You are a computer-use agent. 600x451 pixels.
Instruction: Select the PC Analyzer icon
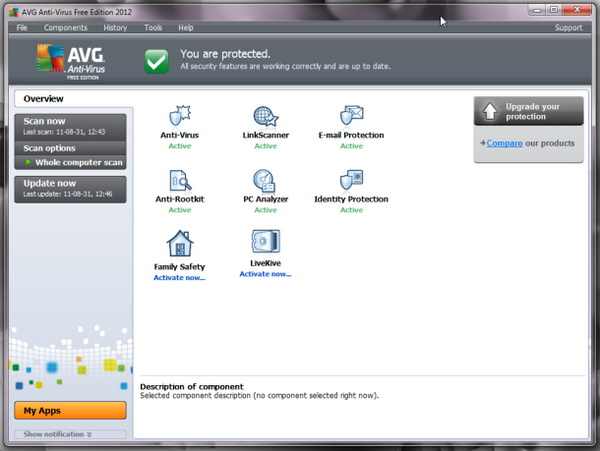click(264, 181)
